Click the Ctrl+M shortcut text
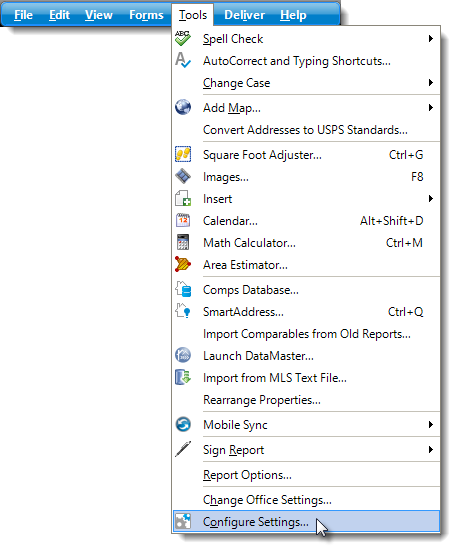Image resolution: width=450 pixels, height=546 pixels. point(404,242)
